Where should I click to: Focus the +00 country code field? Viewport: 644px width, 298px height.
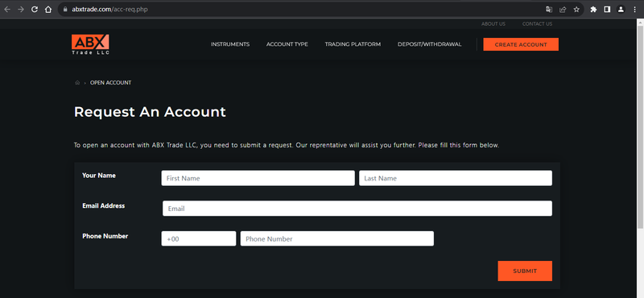pyautogui.click(x=199, y=239)
